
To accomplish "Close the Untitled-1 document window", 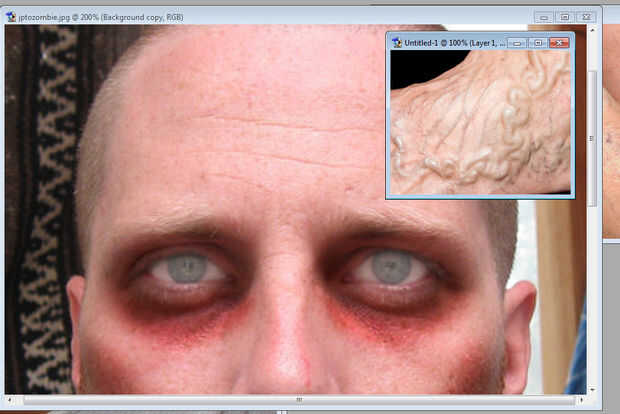I will pos(559,43).
